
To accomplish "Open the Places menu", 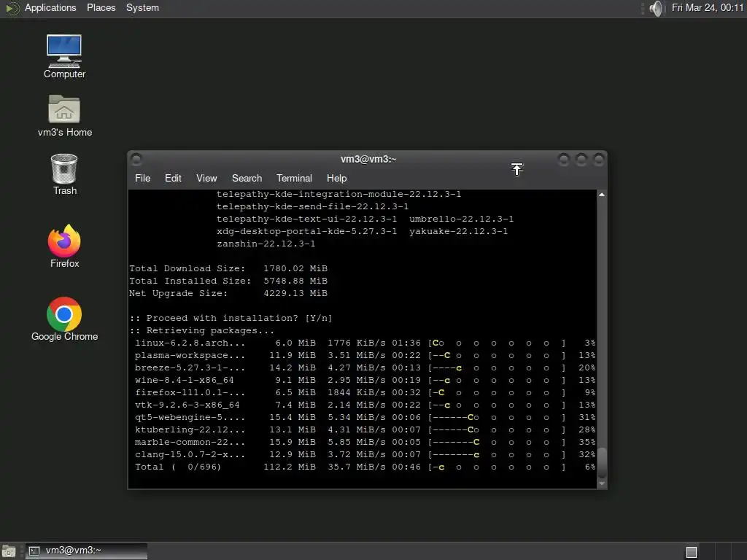I will tap(101, 7).
